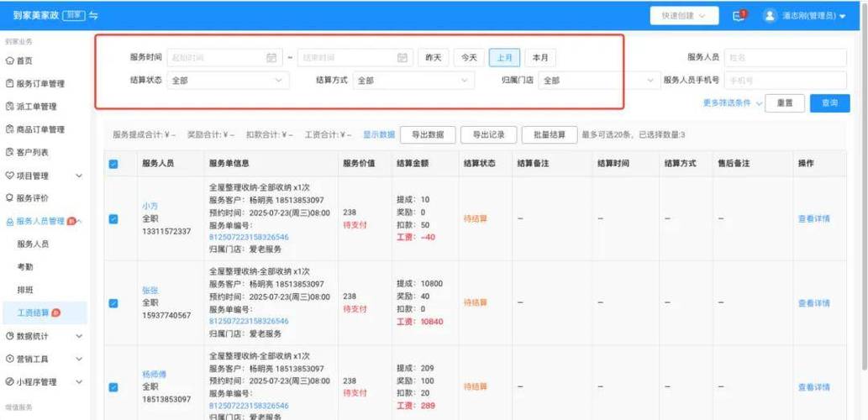This screenshot has height=420, width=868.
Task: Open the 归属门店 dropdown
Action: [x=599, y=81]
